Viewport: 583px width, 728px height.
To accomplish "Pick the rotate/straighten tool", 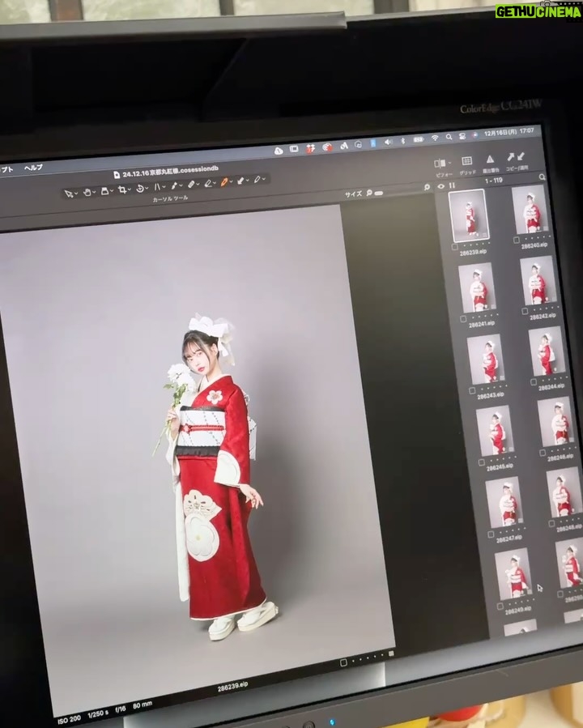I will pyautogui.click(x=140, y=188).
